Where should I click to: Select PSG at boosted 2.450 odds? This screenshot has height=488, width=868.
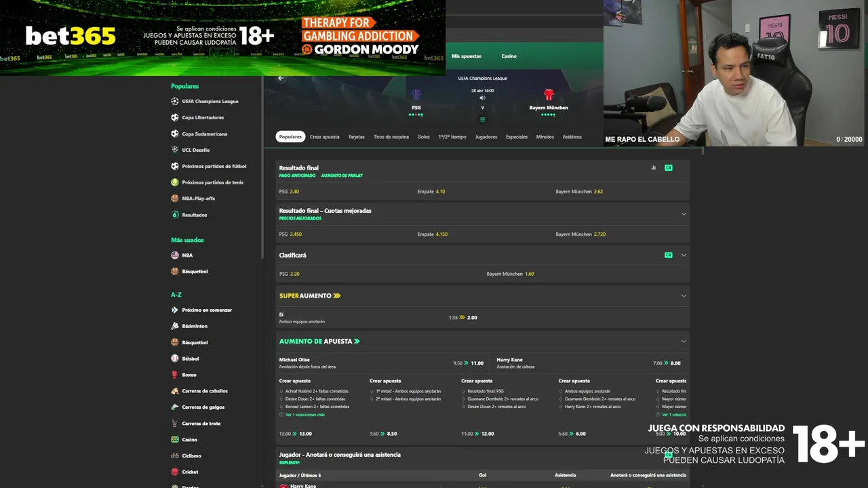[344, 235]
